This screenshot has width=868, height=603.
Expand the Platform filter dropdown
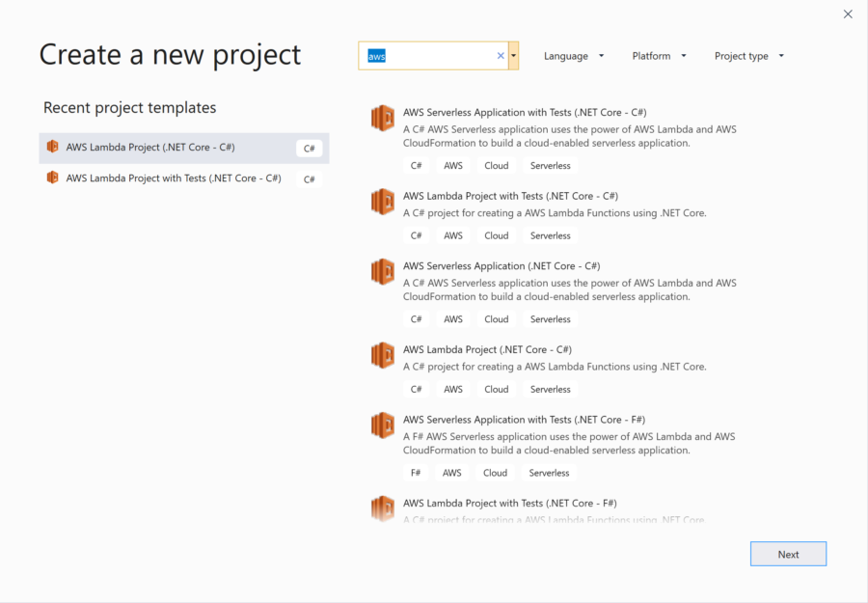click(660, 56)
